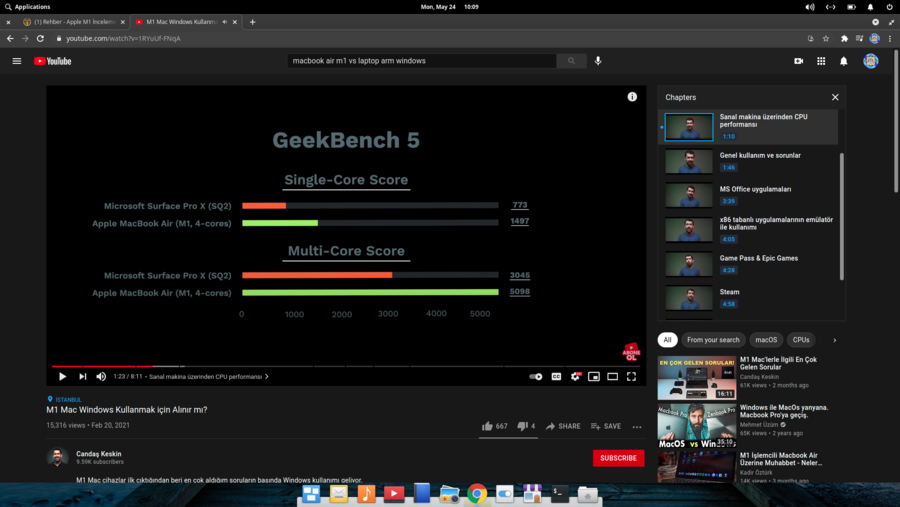Open system volume indicator in top panel
900x507 pixels.
809,7
